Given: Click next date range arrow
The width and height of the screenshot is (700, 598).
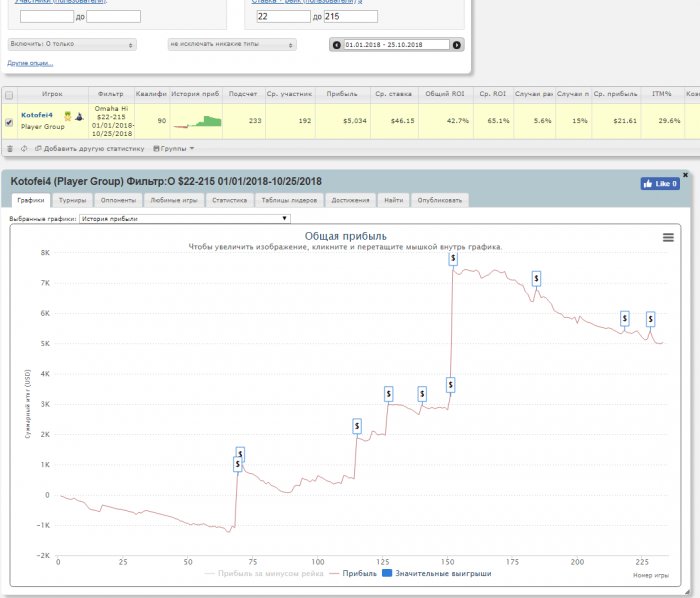Looking at the screenshot, I should 457,45.
